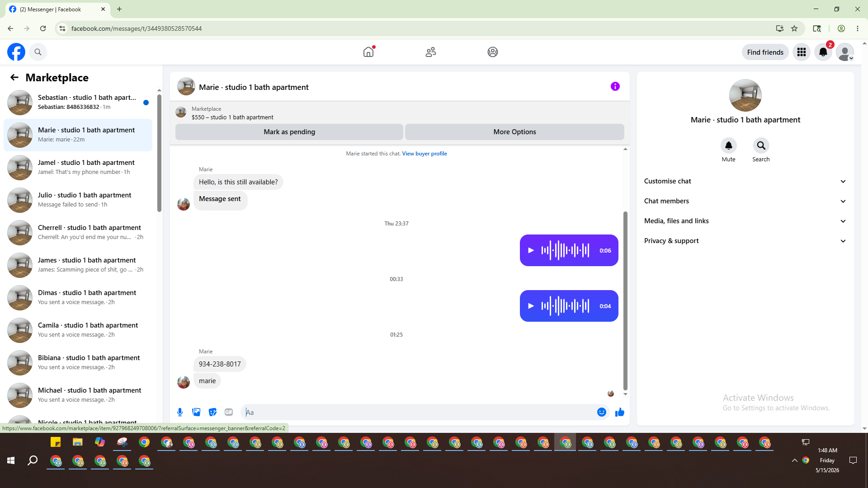Attach a photo using the image icon
The width and height of the screenshot is (868, 488).
[x=196, y=412]
